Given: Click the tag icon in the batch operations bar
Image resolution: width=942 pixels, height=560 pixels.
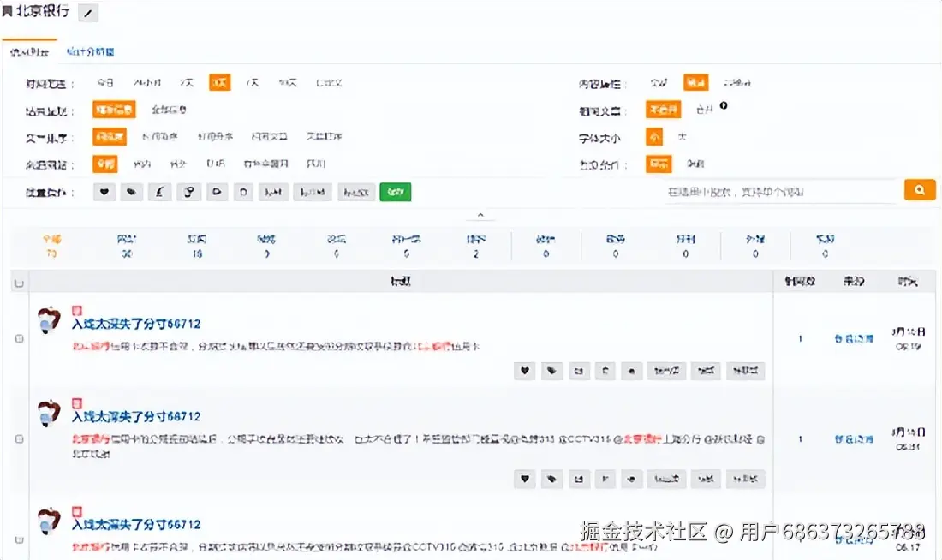Looking at the screenshot, I should [131, 193].
